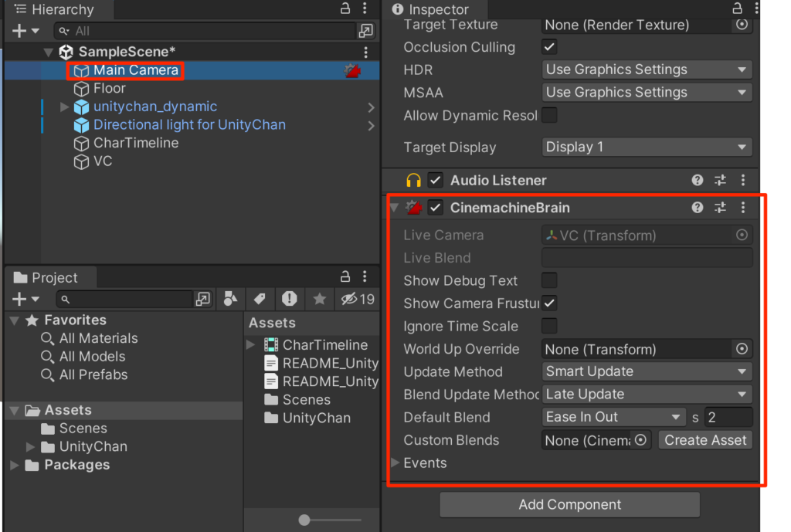Lock the Project panel
The width and height of the screenshot is (791, 532).
pos(345,276)
